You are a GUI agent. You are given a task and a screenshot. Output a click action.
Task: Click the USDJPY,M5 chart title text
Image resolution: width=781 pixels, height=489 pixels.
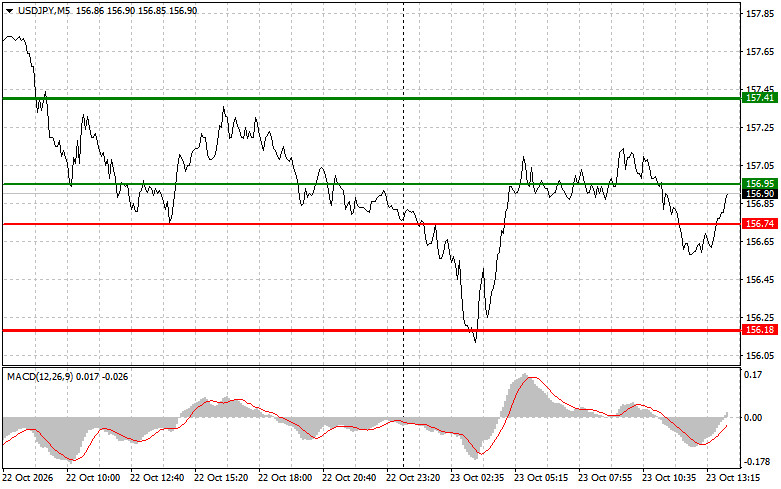point(44,11)
